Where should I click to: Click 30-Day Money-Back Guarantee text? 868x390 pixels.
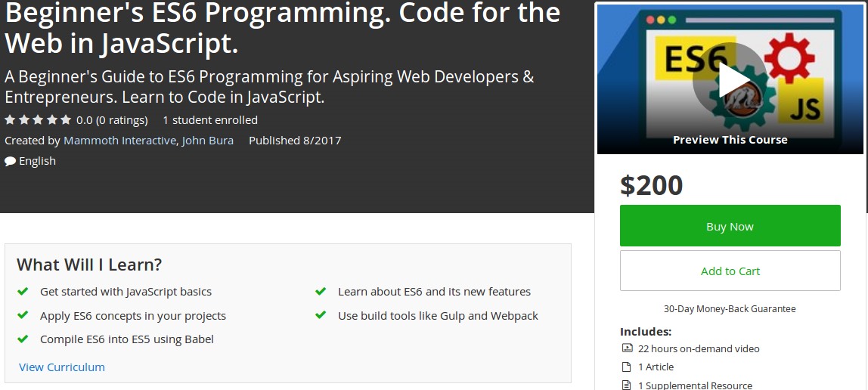click(730, 308)
